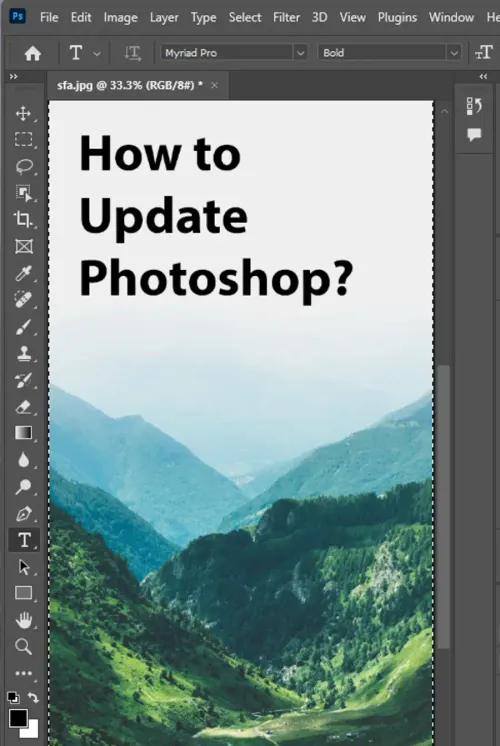Image resolution: width=500 pixels, height=746 pixels.
Task: Click the word 'Update' on the canvas
Action: (164, 218)
